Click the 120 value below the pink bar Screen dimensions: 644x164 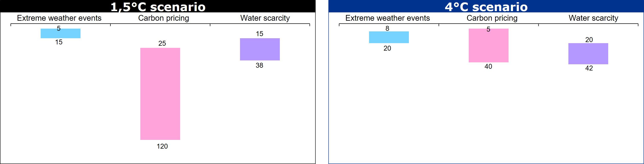pyautogui.click(x=162, y=146)
